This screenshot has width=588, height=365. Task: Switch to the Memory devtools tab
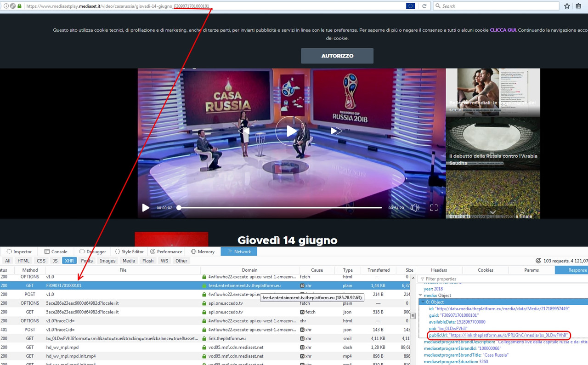pyautogui.click(x=202, y=251)
